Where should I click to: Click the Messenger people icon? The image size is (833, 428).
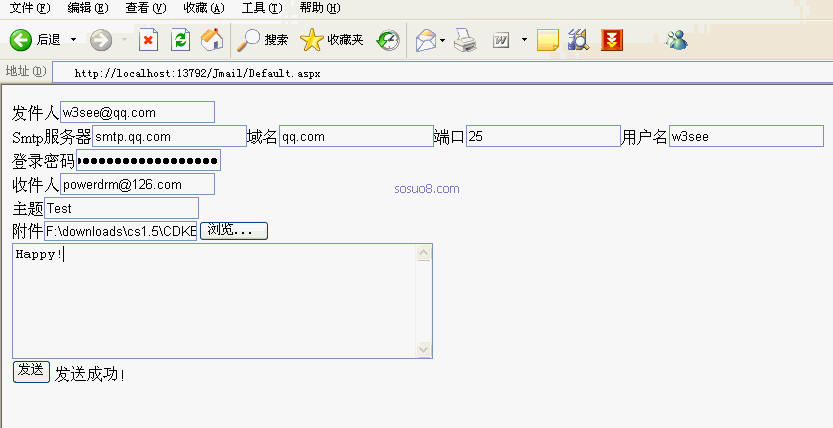pyautogui.click(x=677, y=40)
